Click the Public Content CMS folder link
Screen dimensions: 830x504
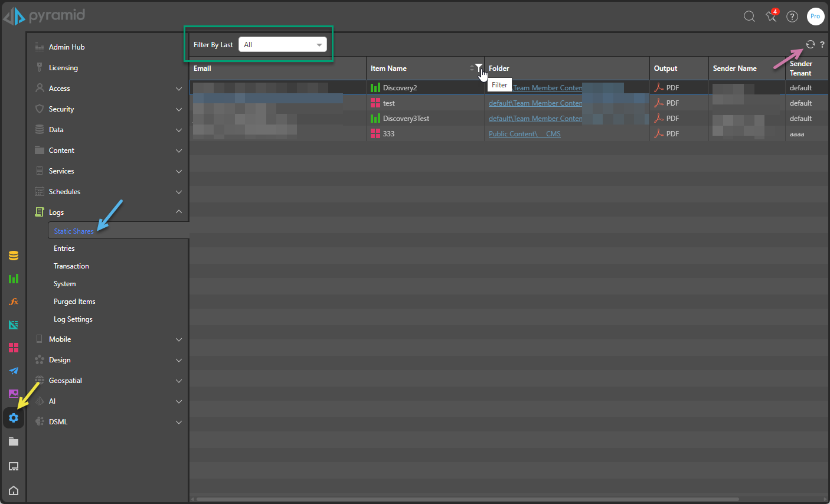pos(524,134)
